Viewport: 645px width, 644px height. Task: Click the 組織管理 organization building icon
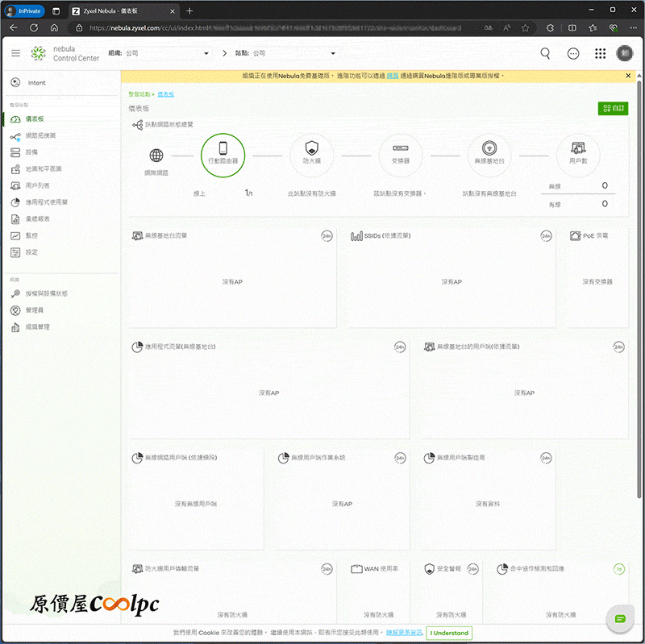(15, 327)
